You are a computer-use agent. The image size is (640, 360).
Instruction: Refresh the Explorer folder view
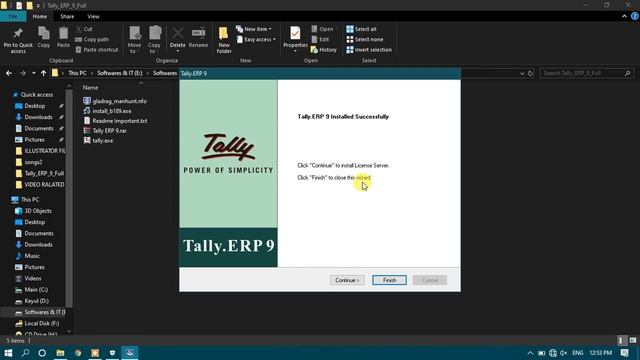point(530,73)
